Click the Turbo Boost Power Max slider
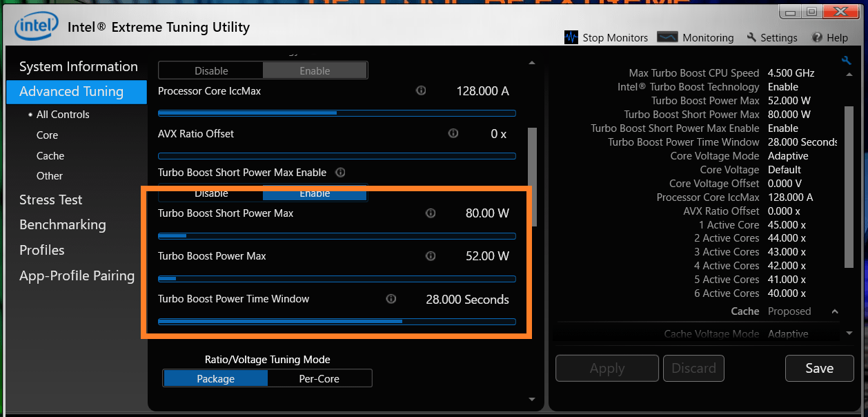Viewport: 868px width, 417px height. (x=337, y=279)
